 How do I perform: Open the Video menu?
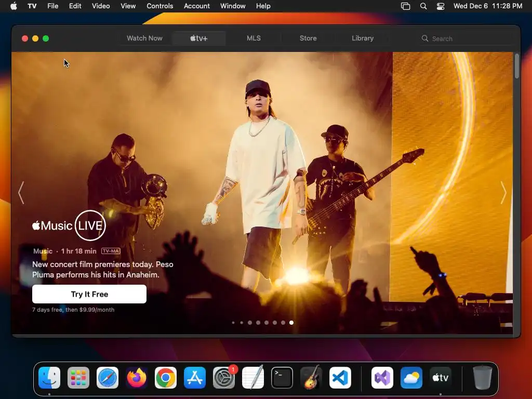coord(101,6)
